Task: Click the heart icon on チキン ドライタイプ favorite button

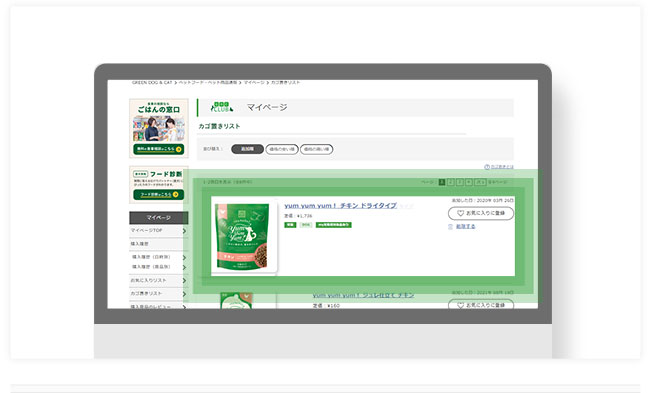Action: pos(460,213)
